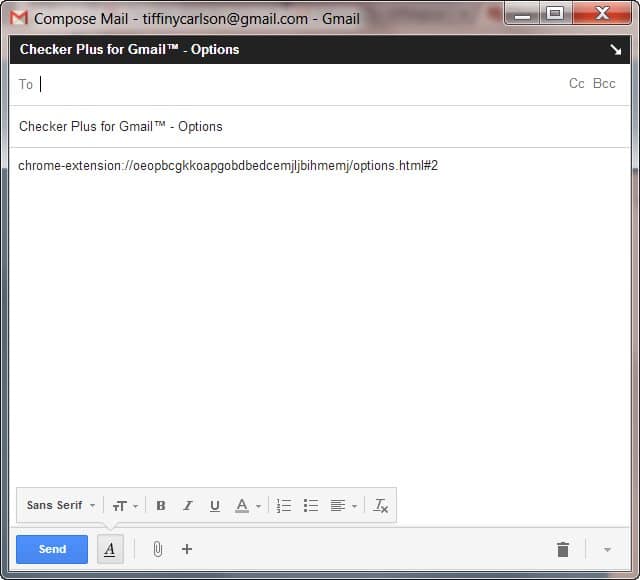Open the text size dropdown

pyautogui.click(x=125, y=506)
